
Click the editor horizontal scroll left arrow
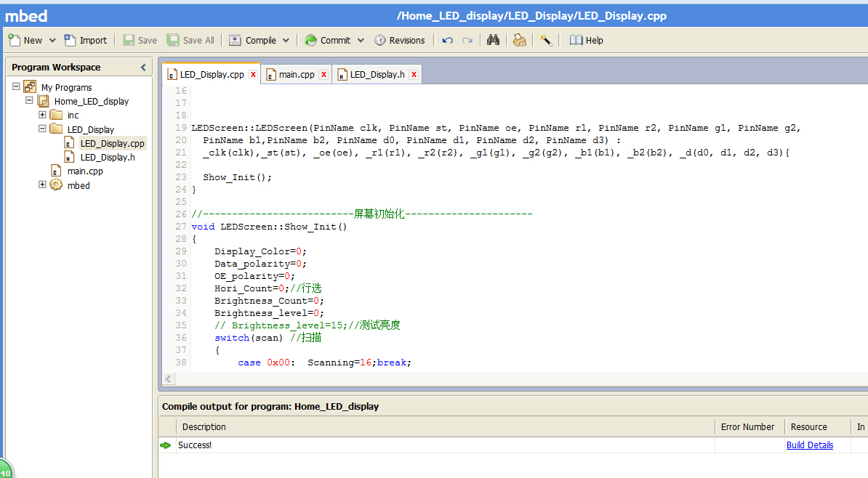[169, 378]
